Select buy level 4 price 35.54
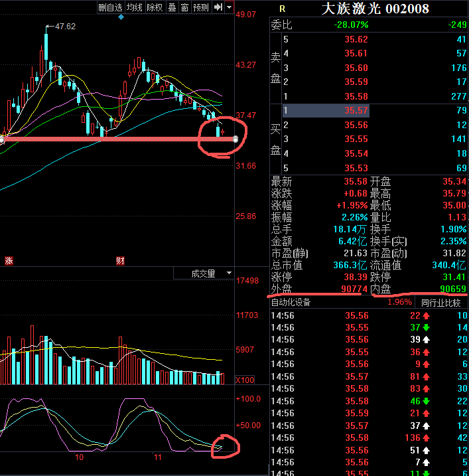469x476 pixels. pyautogui.click(x=356, y=153)
